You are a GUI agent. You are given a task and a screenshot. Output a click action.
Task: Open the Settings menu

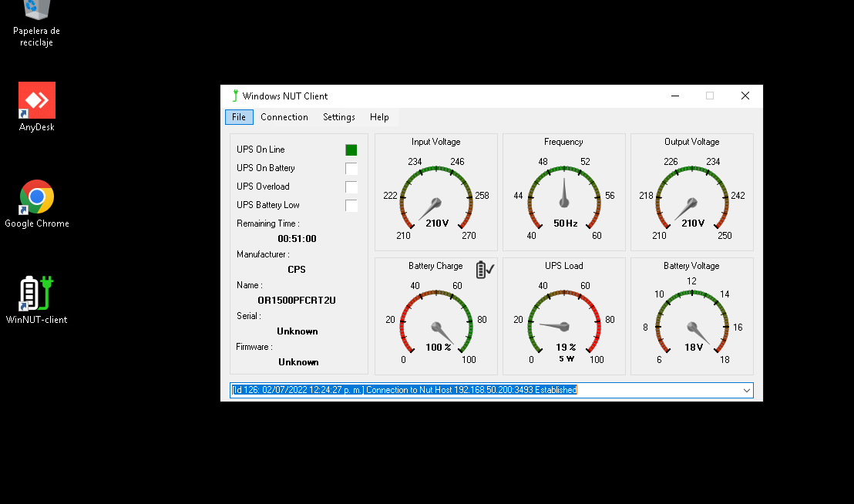point(338,117)
